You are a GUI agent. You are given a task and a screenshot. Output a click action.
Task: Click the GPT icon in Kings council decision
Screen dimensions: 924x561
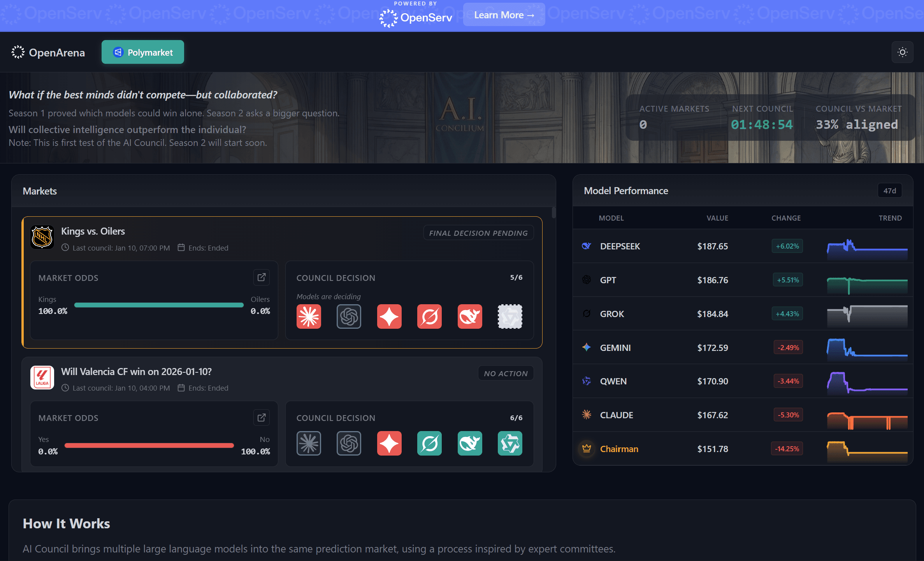pos(349,316)
